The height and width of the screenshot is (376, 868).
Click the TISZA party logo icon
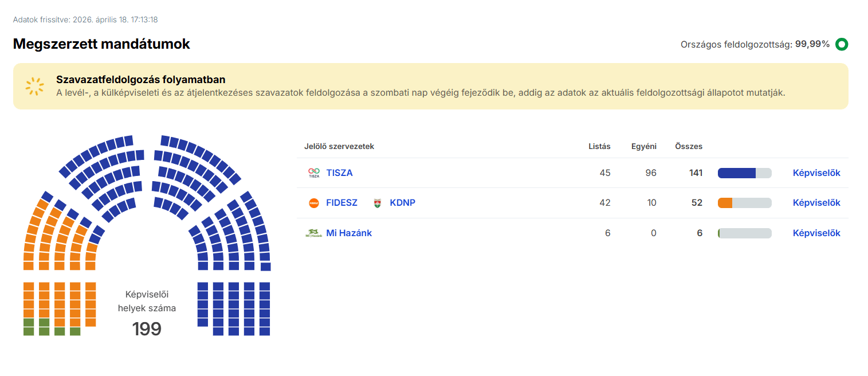313,173
